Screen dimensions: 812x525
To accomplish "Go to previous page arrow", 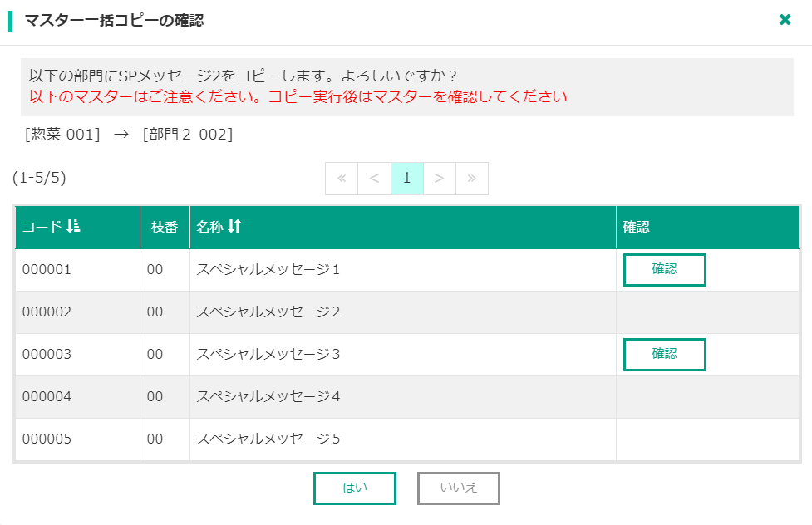I will (x=374, y=179).
